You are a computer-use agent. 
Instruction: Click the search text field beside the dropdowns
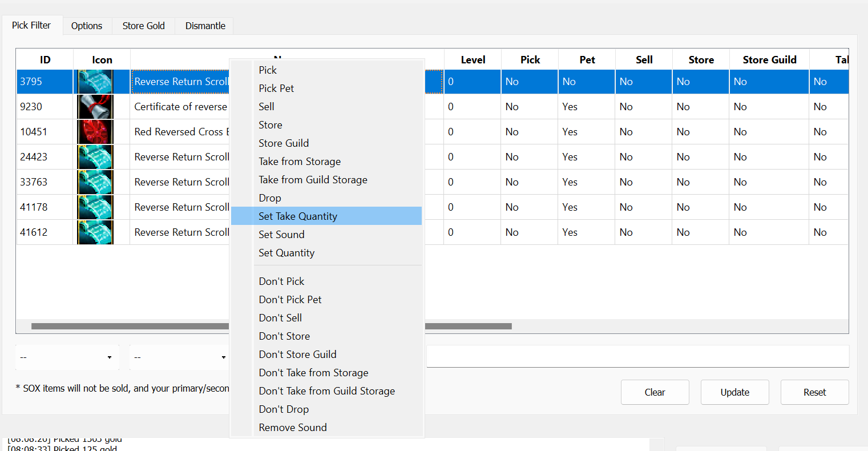637,357
